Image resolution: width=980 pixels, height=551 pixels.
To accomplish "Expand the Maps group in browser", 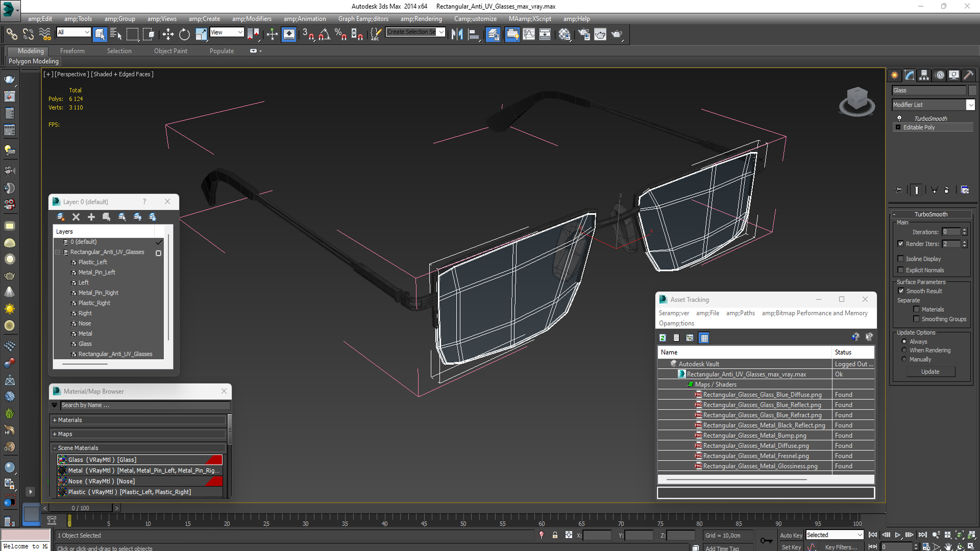I will [x=55, y=434].
